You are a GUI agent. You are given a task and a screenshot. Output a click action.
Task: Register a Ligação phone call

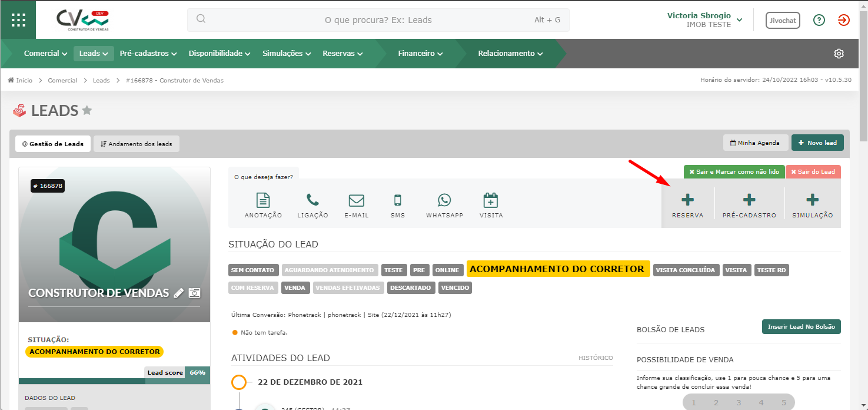[312, 206]
